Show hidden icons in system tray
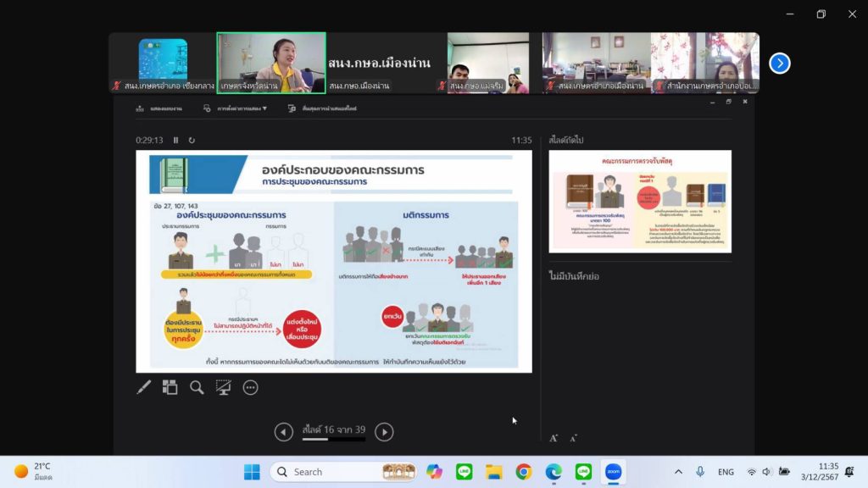 point(678,472)
